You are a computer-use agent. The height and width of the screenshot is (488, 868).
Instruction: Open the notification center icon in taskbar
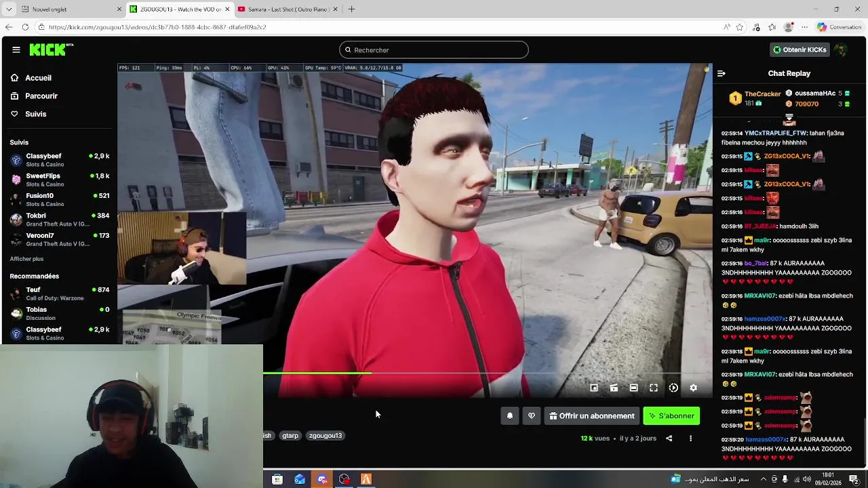point(854,479)
